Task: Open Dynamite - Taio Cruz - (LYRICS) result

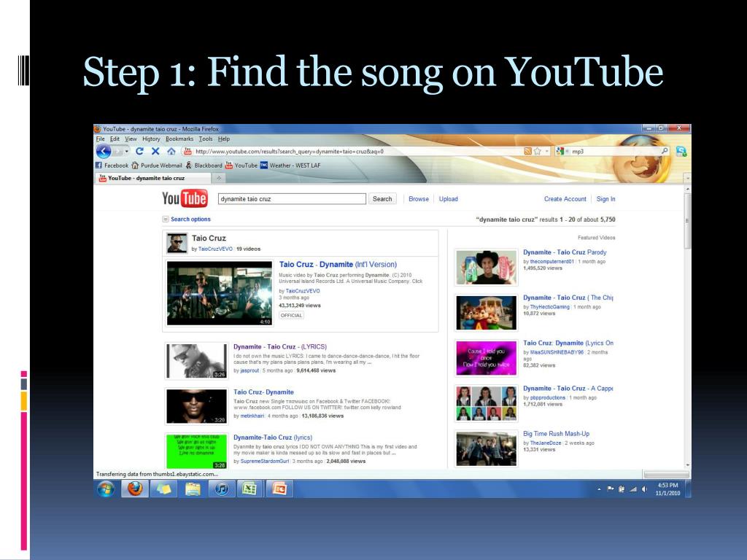Action: point(280,346)
